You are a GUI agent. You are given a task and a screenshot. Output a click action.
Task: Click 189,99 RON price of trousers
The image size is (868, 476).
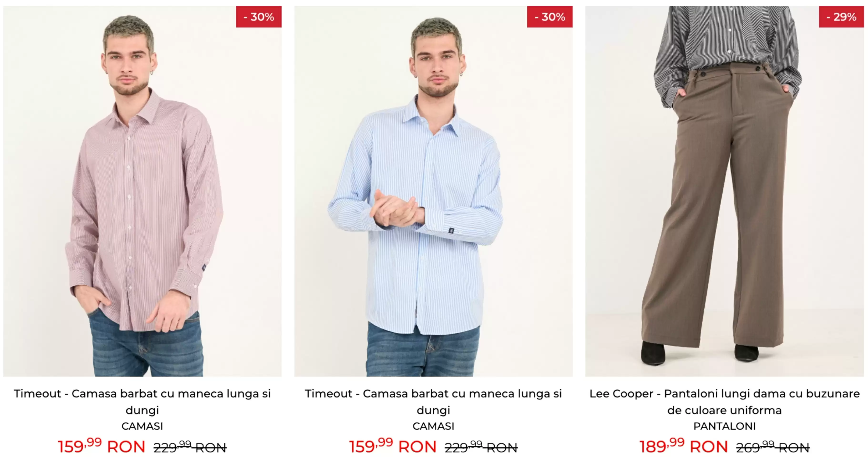click(x=684, y=446)
